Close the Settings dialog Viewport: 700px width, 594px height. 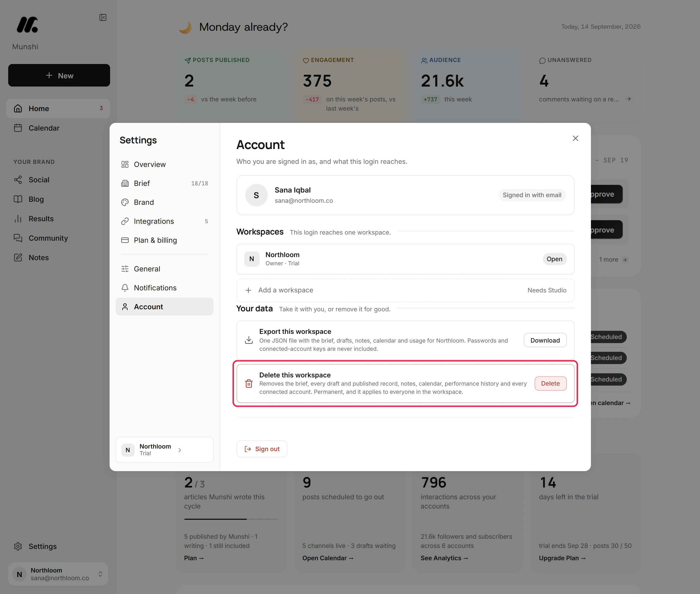[575, 139]
